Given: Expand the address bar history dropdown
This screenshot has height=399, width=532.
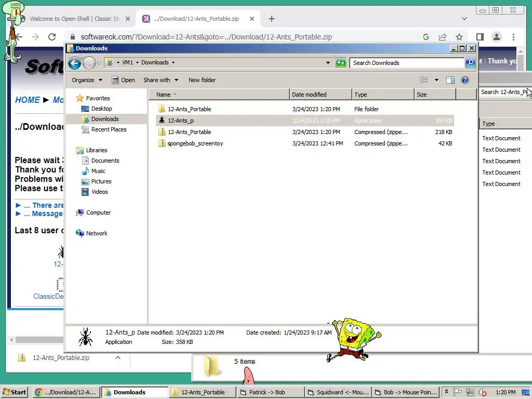Looking at the screenshot, I should tap(328, 63).
